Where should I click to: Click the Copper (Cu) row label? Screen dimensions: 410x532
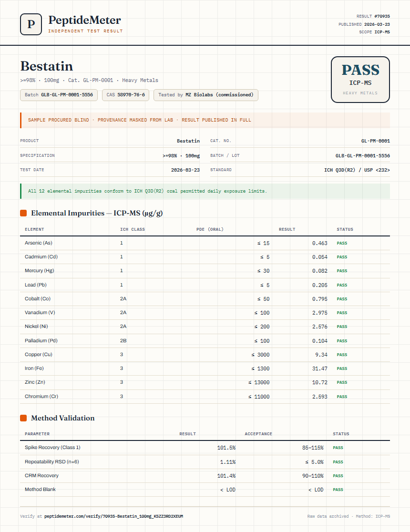(38, 355)
